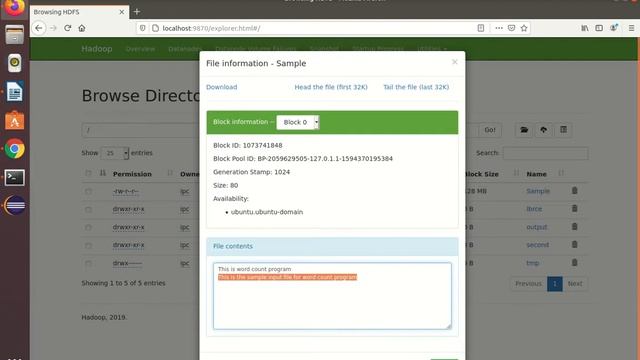Check the ibrce row checkbox

(x=88, y=209)
